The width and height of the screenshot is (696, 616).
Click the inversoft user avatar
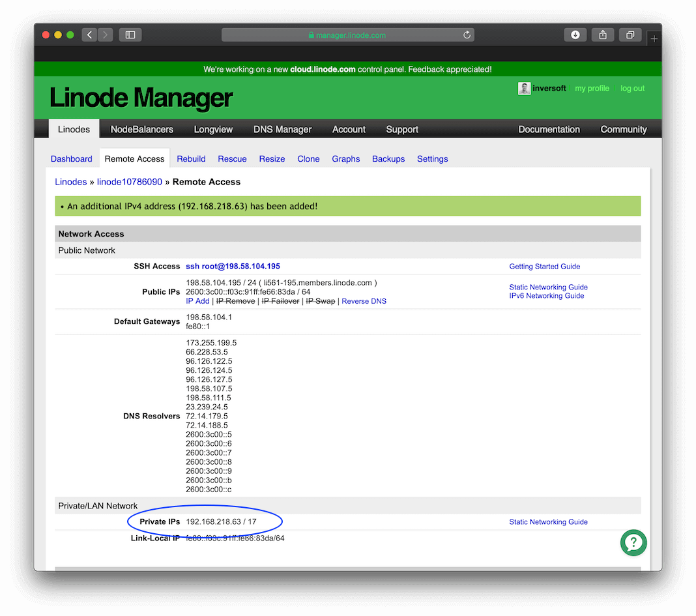[524, 89]
